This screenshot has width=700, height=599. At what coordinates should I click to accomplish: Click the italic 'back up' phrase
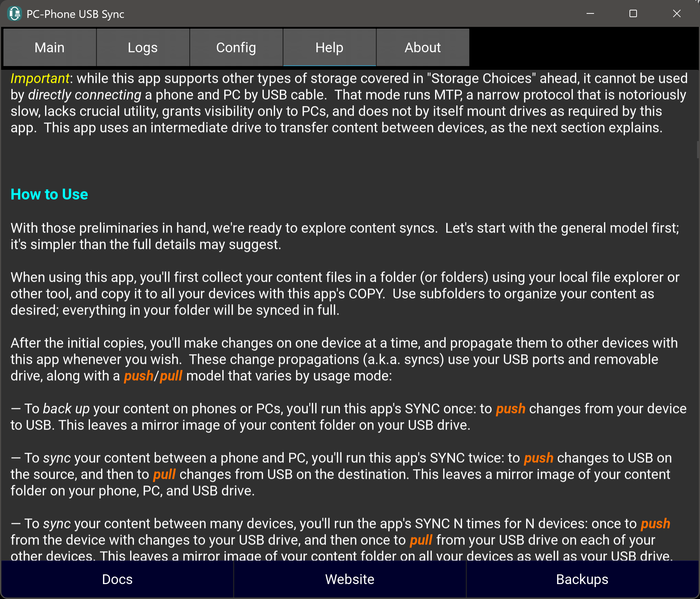tap(66, 409)
